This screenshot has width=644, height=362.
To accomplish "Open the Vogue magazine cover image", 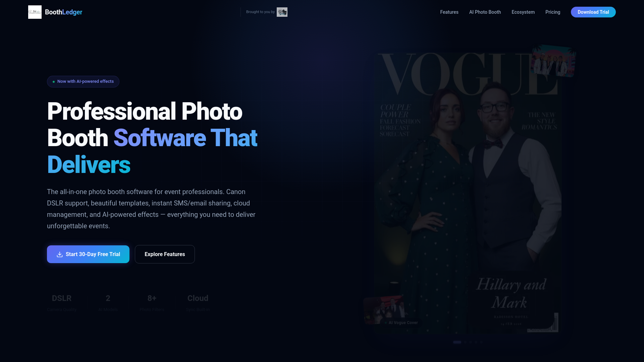I will 468,193.
